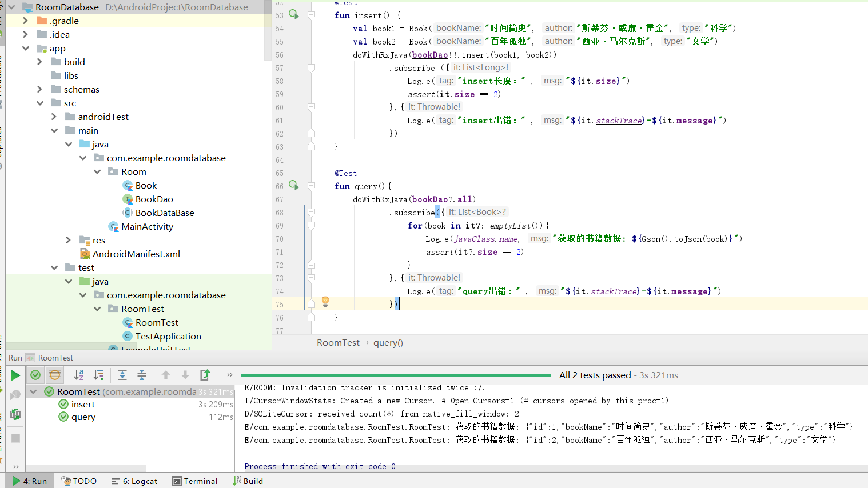Open the Terminal tool window tab
The image size is (868, 488).
195,481
